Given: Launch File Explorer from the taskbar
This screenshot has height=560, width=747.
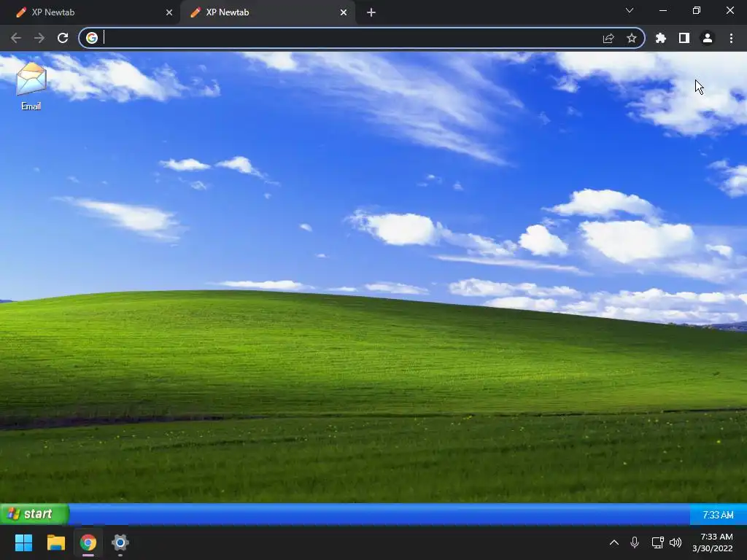Looking at the screenshot, I should click(x=55, y=542).
